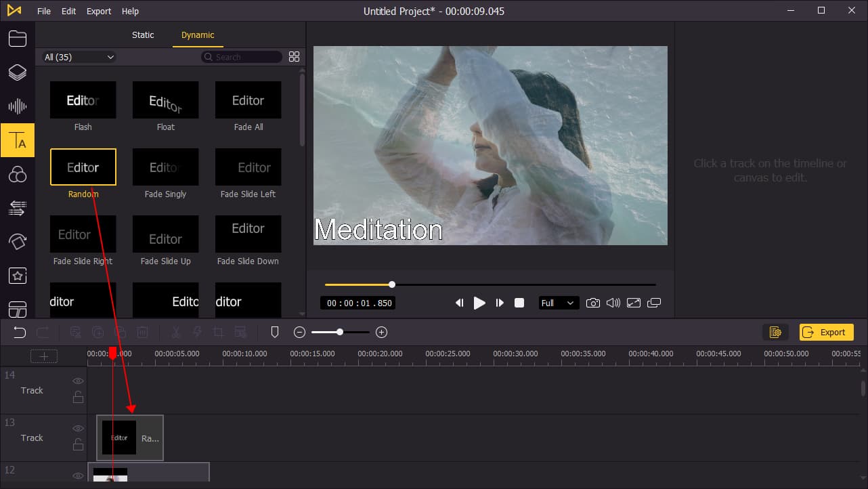This screenshot has width=868, height=489.
Task: Open the Media folder sidebar icon
Action: pyautogui.click(x=18, y=39)
